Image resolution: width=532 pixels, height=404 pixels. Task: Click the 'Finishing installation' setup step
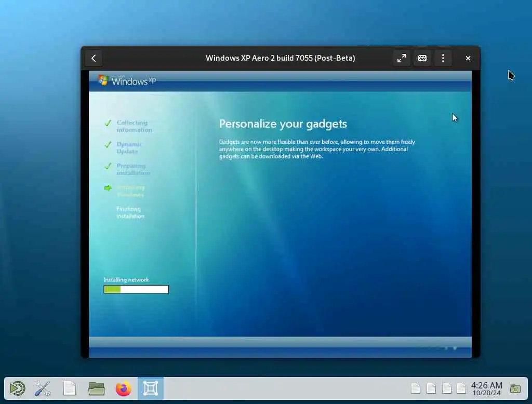(x=130, y=213)
